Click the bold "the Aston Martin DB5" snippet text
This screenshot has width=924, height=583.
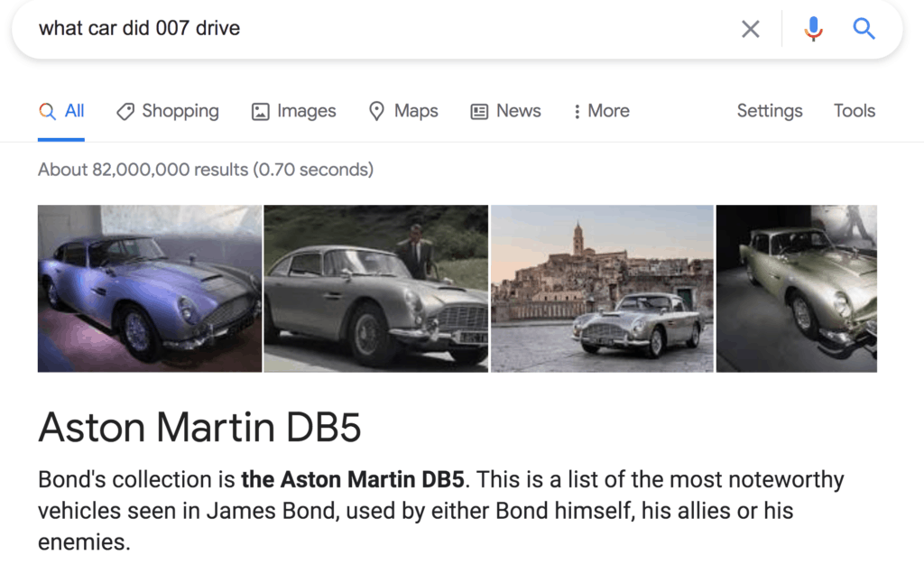(x=352, y=479)
